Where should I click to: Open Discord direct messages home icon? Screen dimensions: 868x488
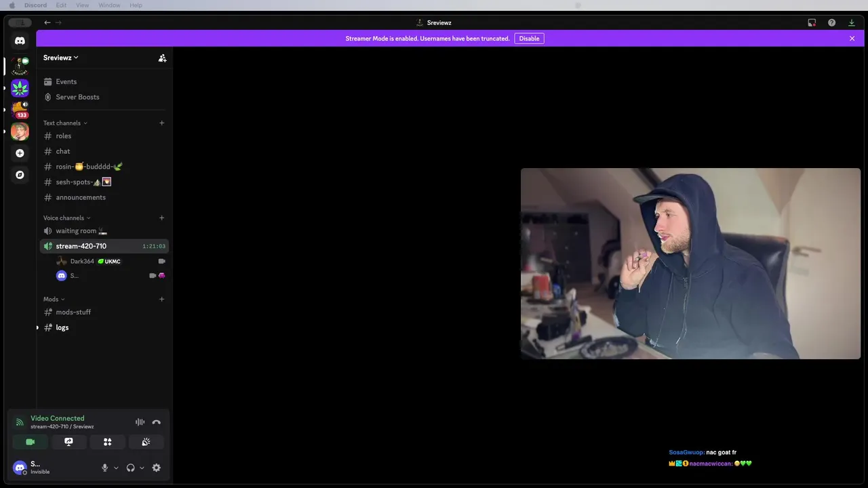[x=20, y=41]
